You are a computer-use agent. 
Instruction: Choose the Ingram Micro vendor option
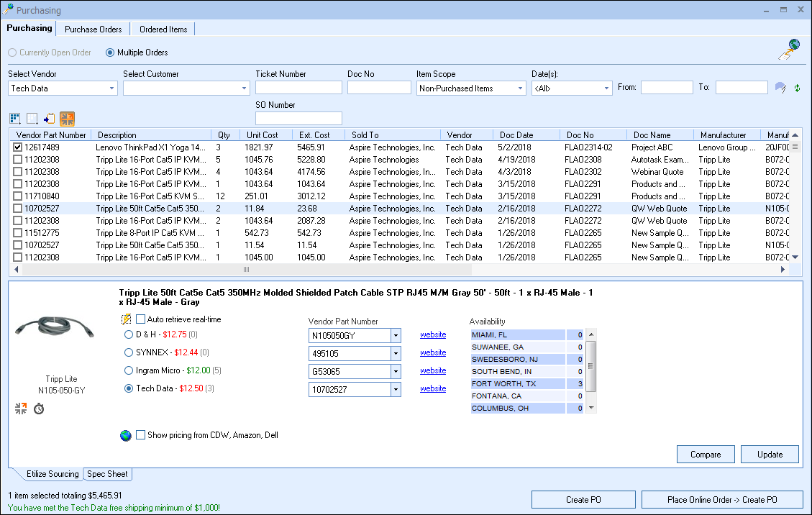pyautogui.click(x=129, y=370)
